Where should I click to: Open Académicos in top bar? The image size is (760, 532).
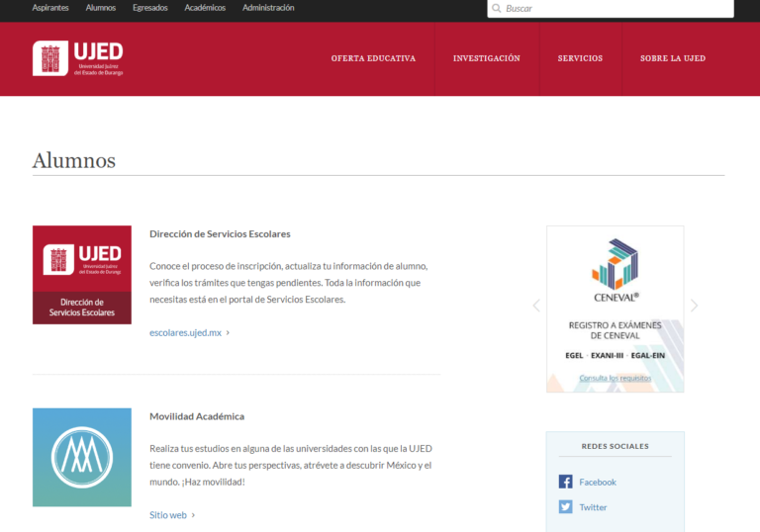click(x=205, y=8)
